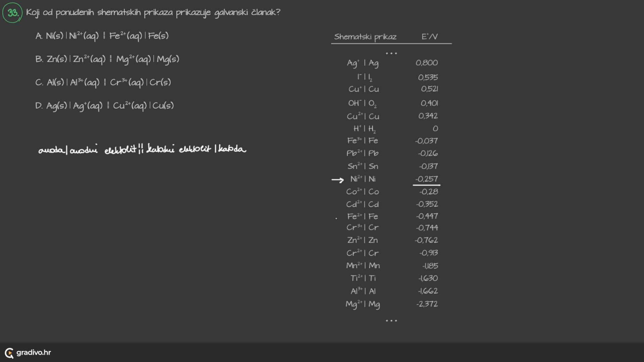644x362 pixels.
Task: Click the Mg²⁺ | Mg potential value -2,372
Action: (x=427, y=304)
